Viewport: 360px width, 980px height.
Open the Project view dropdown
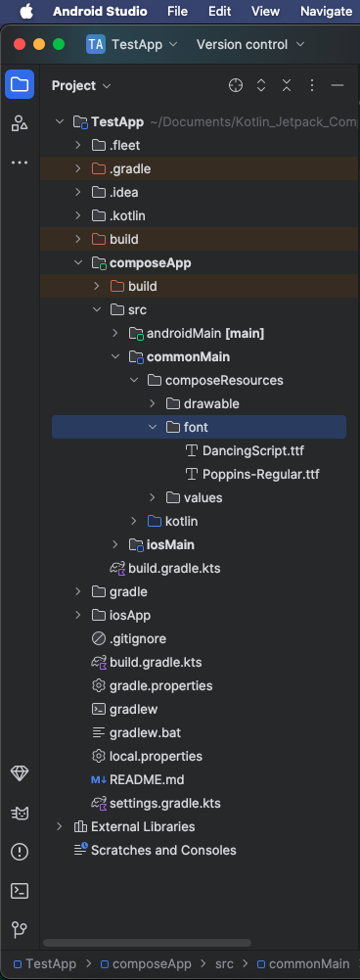pos(80,85)
